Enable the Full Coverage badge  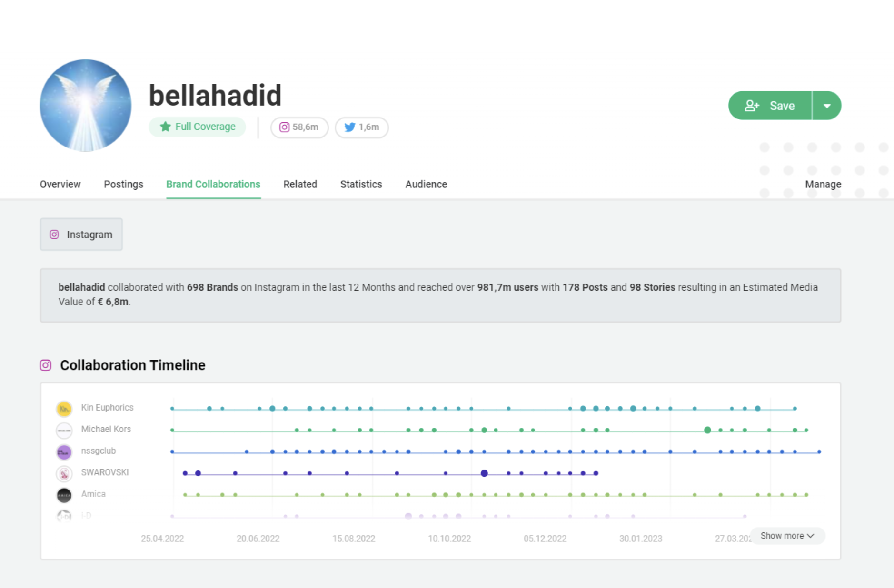tap(197, 127)
